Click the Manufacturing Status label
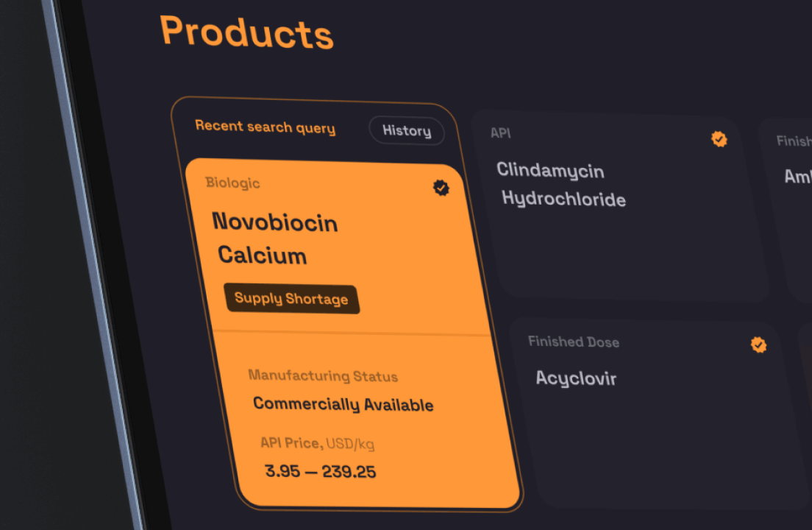Viewport: 812px width, 530px height. tap(323, 375)
